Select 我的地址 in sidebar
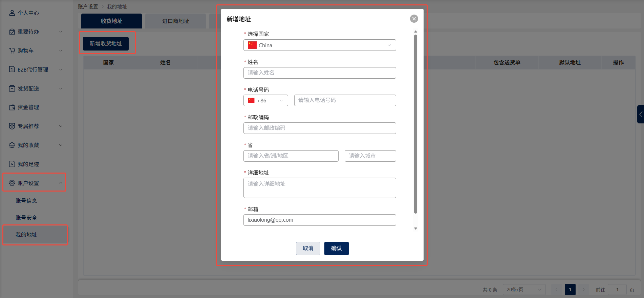Viewport: 644px width, 298px height. [x=35, y=235]
